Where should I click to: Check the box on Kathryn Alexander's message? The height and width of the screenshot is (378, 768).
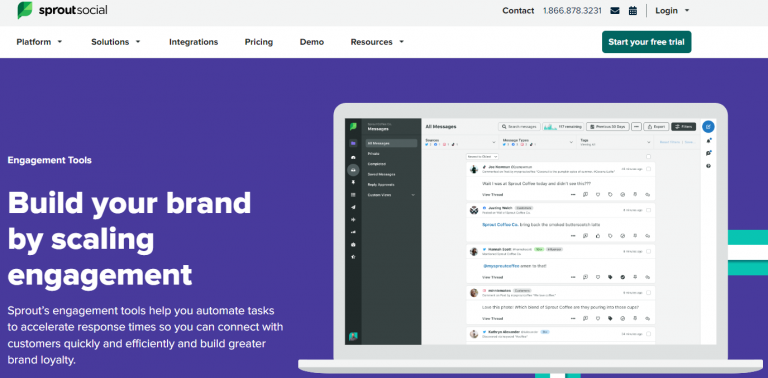(648, 334)
